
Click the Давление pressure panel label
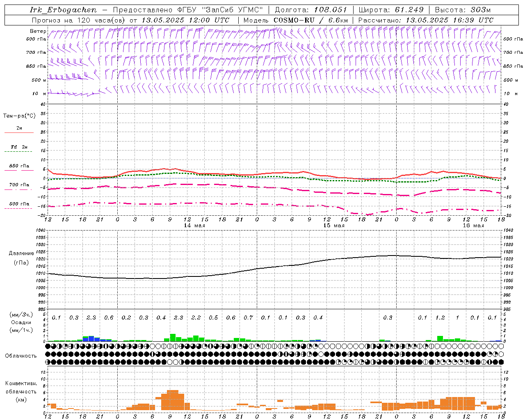(x=21, y=253)
